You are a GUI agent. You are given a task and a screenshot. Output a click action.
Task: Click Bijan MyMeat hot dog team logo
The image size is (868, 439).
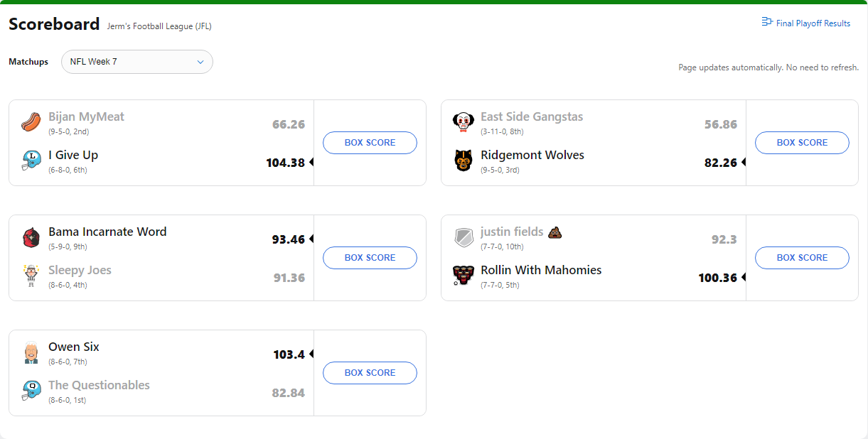(x=31, y=121)
